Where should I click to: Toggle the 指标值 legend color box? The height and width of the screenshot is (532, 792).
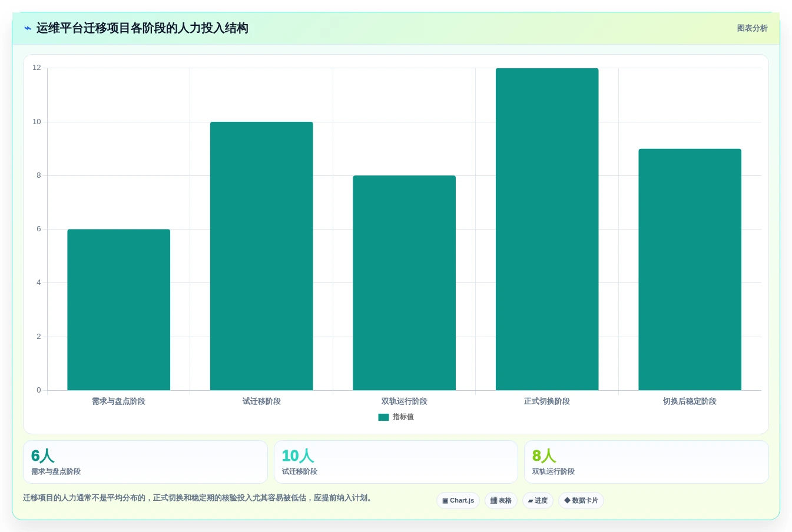(x=383, y=417)
